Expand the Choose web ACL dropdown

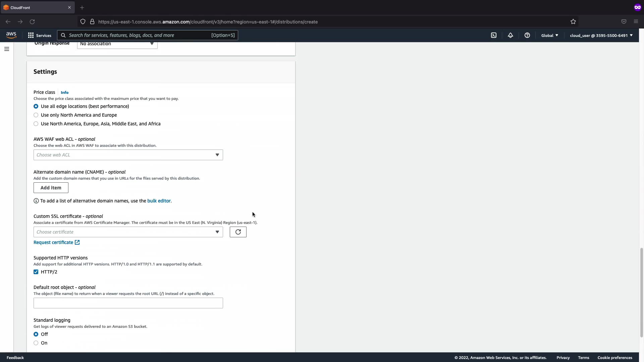(128, 155)
